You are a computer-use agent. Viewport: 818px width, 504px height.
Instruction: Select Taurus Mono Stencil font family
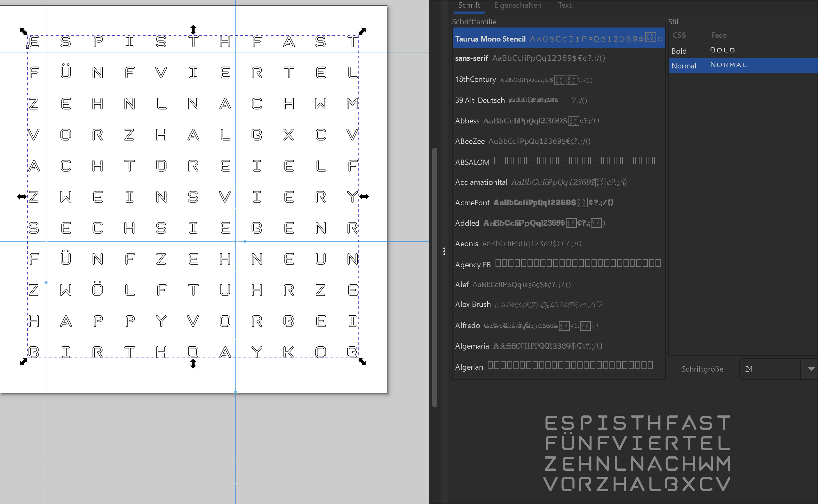coord(559,38)
